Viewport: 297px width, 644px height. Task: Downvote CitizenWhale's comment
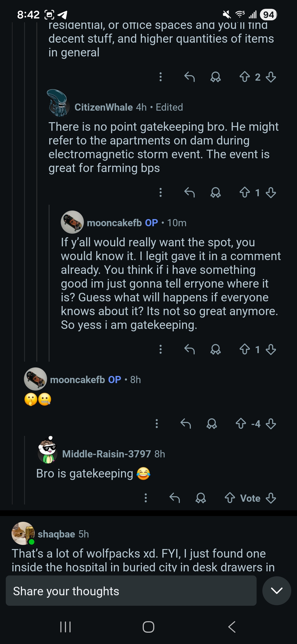271,193
